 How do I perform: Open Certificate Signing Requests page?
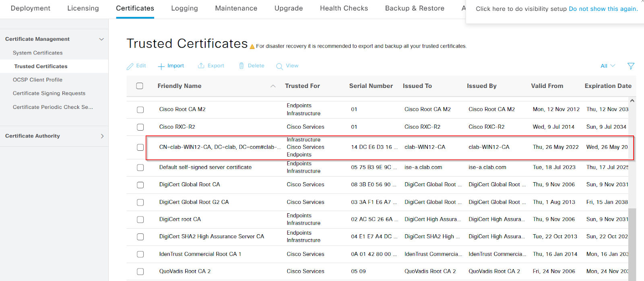click(49, 93)
